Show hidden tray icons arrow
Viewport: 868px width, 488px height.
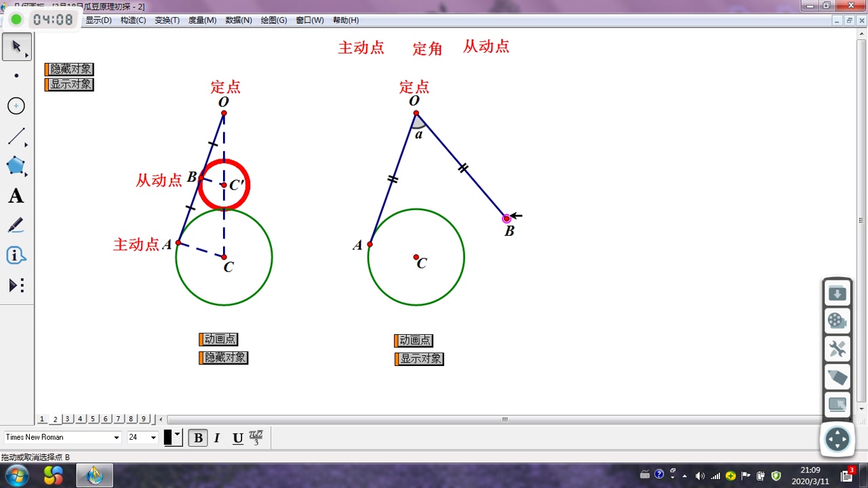[x=684, y=475]
